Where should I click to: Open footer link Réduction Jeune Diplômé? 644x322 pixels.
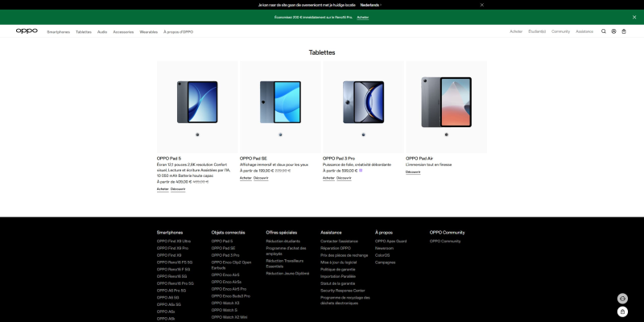(x=287, y=273)
